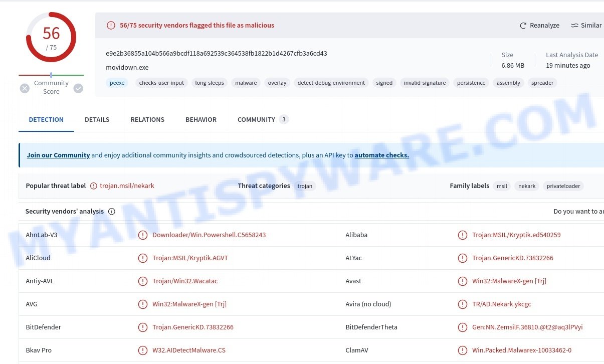Click the alert icon for Avast detection
Viewport: 604px width, 364px height.
click(x=463, y=281)
